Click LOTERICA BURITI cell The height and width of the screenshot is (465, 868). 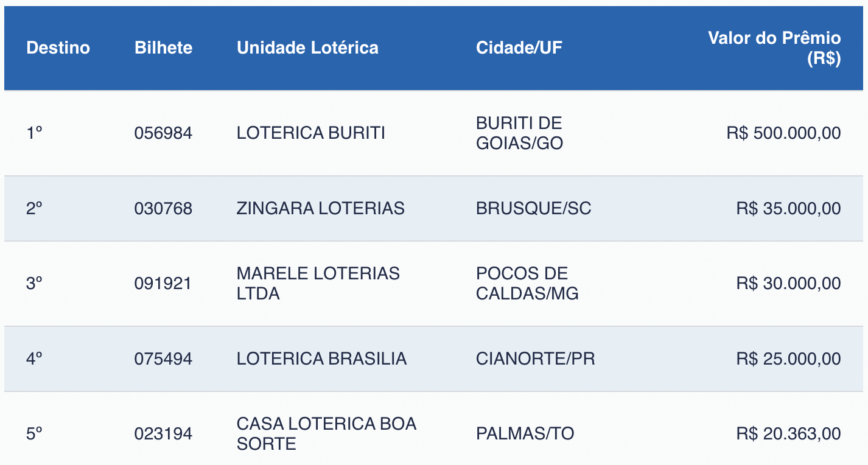310,133
